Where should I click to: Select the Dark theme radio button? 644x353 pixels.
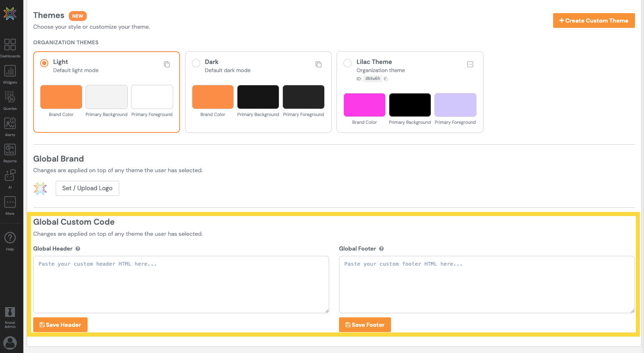tap(196, 63)
